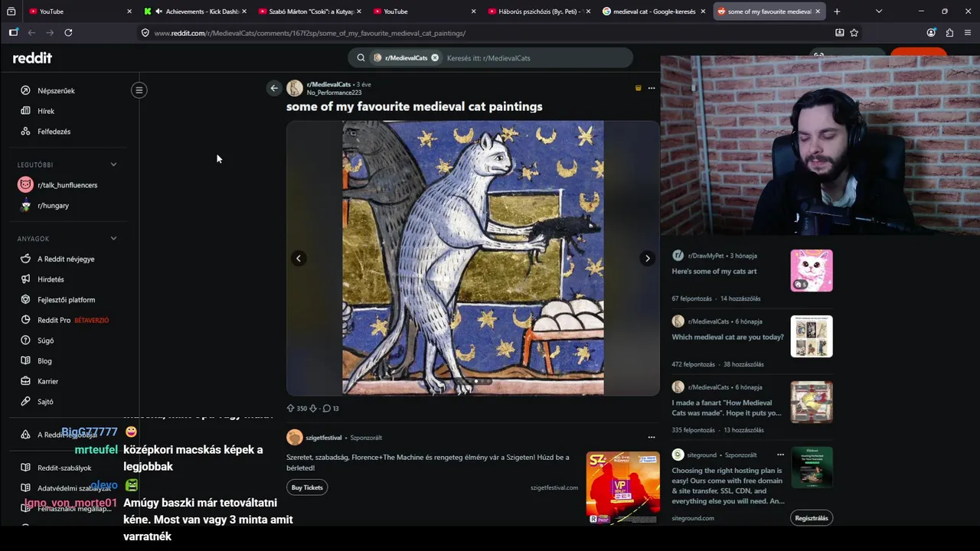
Task: Open the pink cat thumbnail from r/DrawMyPet
Action: click(x=812, y=270)
